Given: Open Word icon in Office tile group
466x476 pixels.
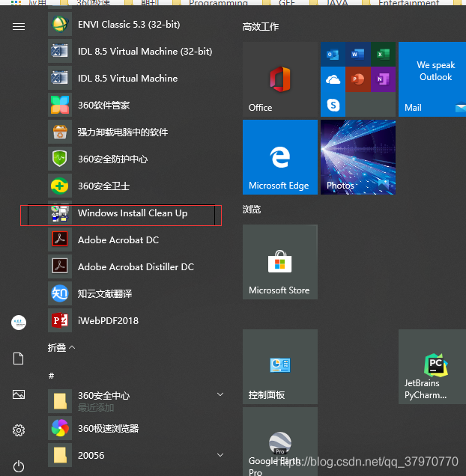Looking at the screenshot, I should [x=358, y=55].
